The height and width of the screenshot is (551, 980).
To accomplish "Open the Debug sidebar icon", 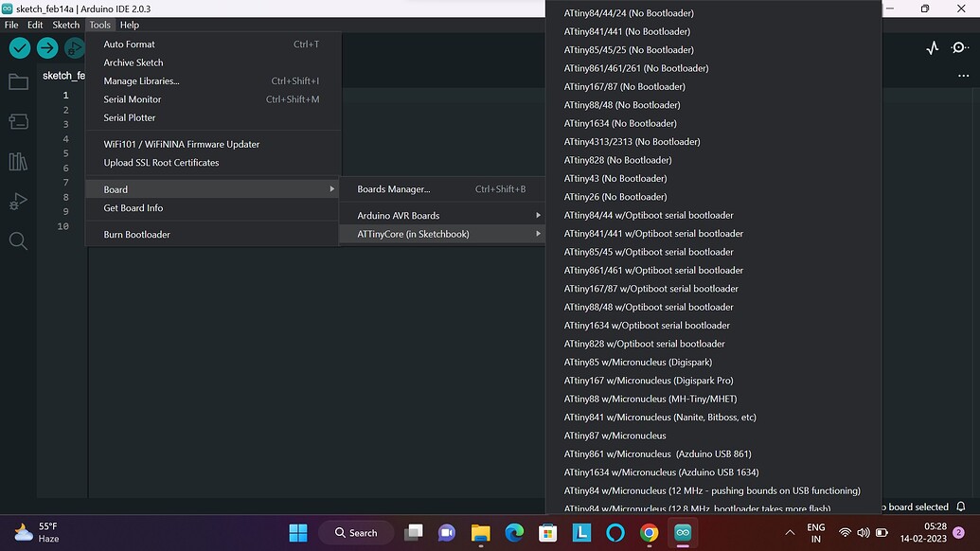I will coord(18,201).
